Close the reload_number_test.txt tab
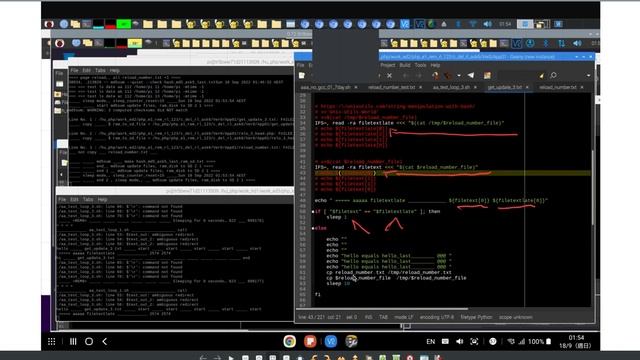Image resolution: width=640 pixels, height=360 pixels. pos(420,87)
